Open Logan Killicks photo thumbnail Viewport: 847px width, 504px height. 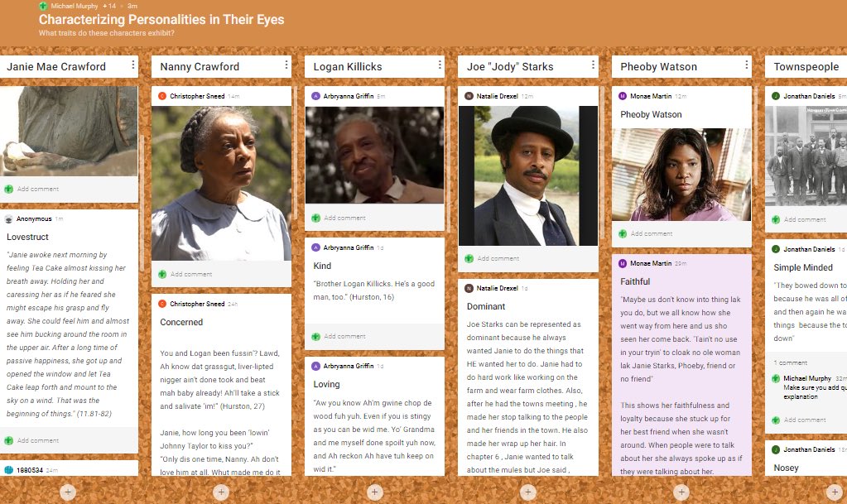click(374, 155)
